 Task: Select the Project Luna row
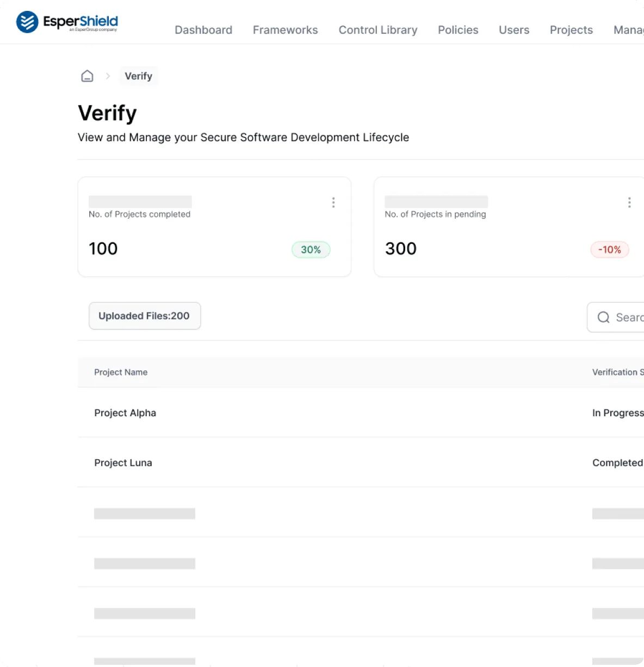123,462
